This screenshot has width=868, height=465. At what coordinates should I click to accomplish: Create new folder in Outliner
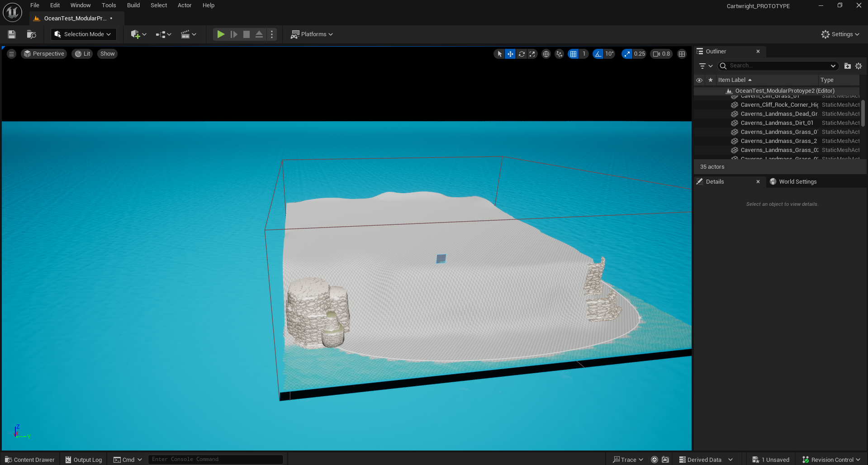(x=848, y=66)
